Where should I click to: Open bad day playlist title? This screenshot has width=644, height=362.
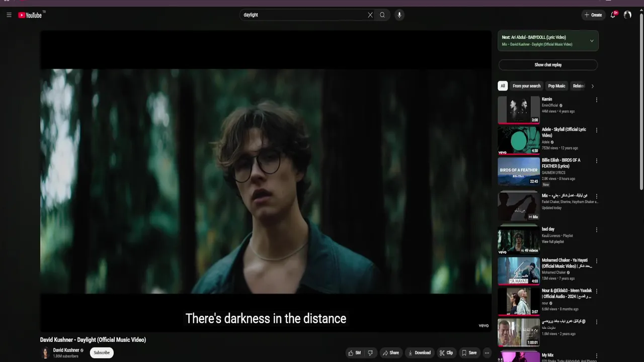point(548,229)
